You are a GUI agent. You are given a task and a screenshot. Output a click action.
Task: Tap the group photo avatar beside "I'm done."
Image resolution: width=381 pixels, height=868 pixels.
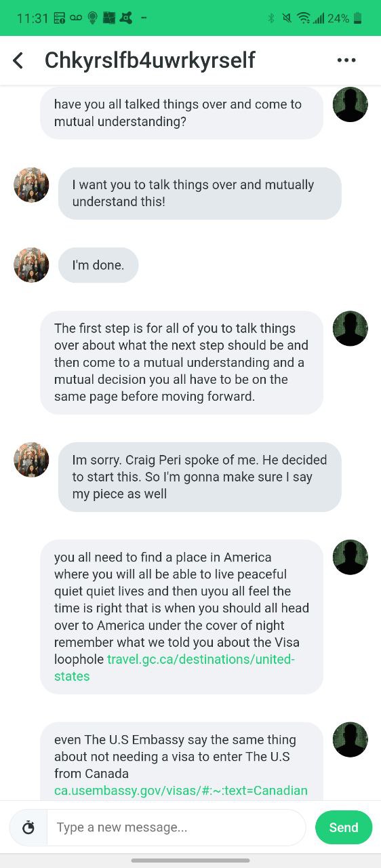pyautogui.click(x=31, y=265)
